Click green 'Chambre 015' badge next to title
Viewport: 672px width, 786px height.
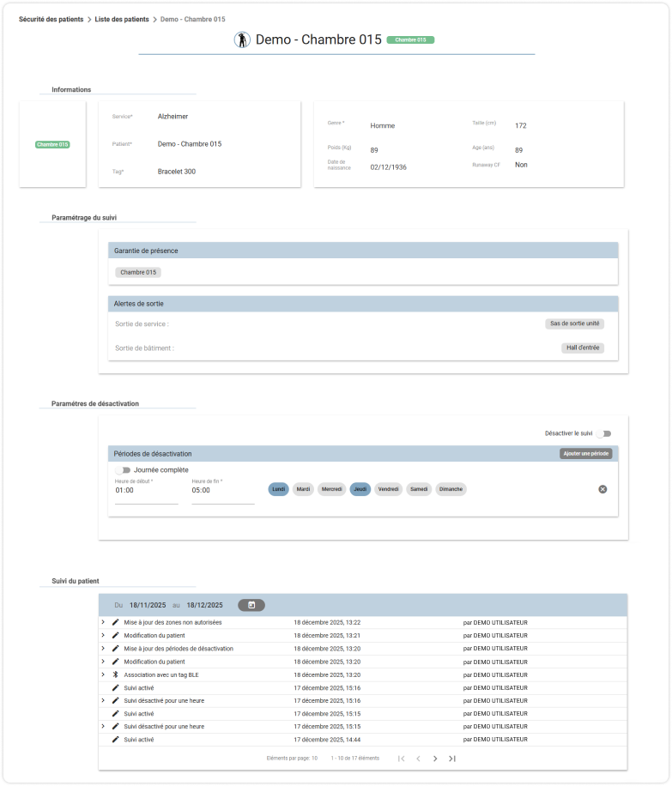[410, 40]
